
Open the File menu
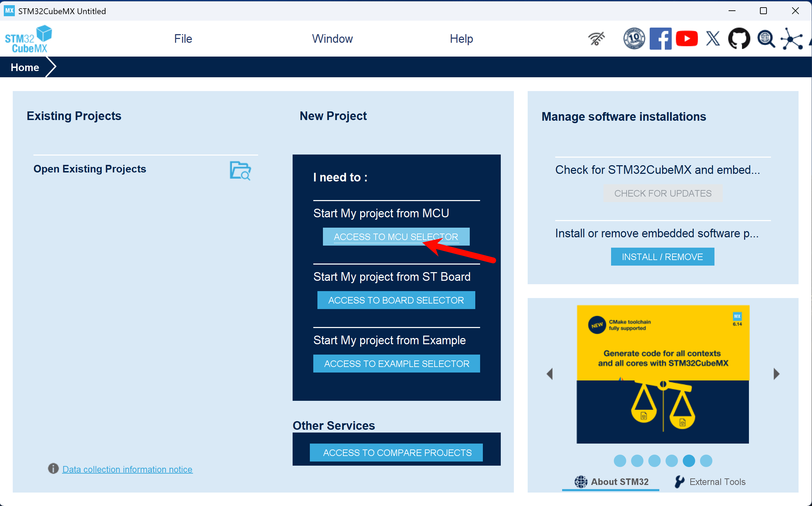pos(183,39)
